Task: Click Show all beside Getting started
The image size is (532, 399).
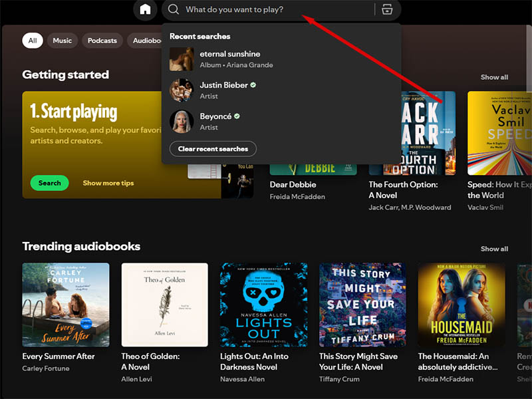Action: point(494,77)
